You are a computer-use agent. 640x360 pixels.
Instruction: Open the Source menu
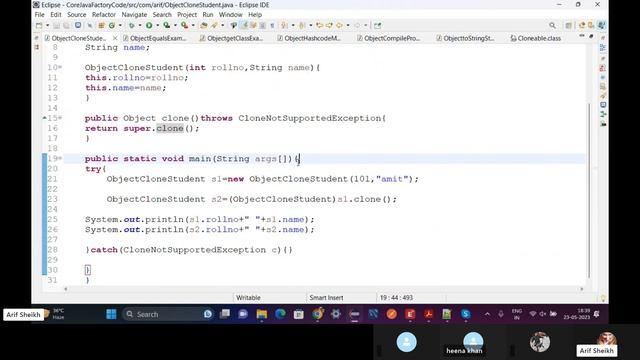pos(77,15)
